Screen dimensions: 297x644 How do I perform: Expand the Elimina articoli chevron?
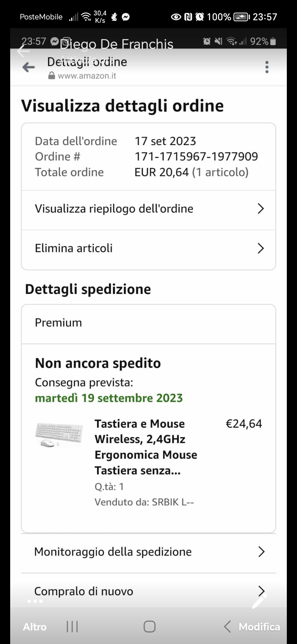tap(261, 248)
